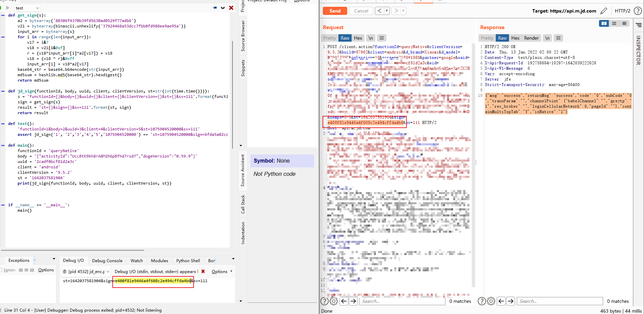Switch to side-by-side split layout view
This screenshot has width=644, height=314.
pos(604,23)
